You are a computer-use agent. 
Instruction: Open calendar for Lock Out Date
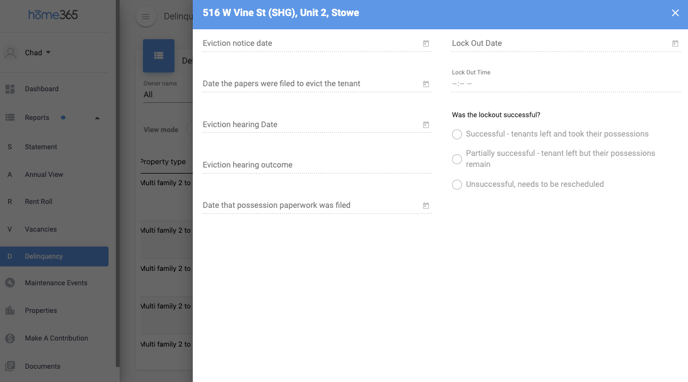(675, 43)
